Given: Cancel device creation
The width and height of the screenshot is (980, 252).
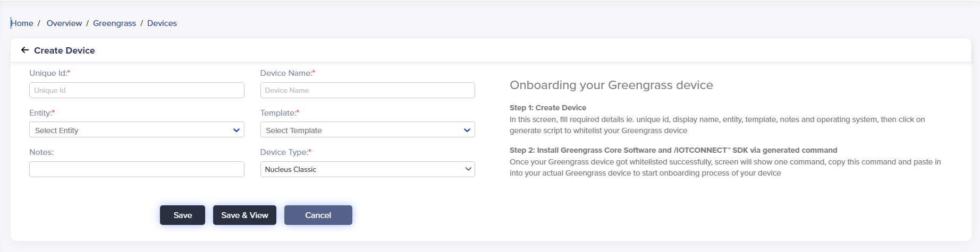Looking at the screenshot, I should point(318,215).
